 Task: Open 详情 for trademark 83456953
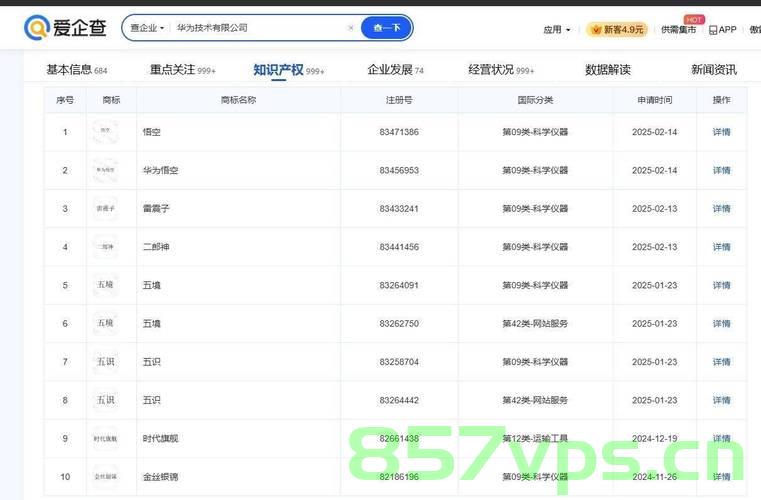pyautogui.click(x=721, y=170)
